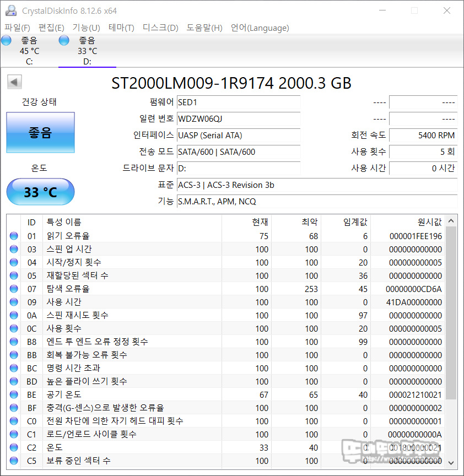Screen dimensions: 464x476
Task: Click the disk model title ST2000LM009-1R9174
Action: click(x=231, y=83)
